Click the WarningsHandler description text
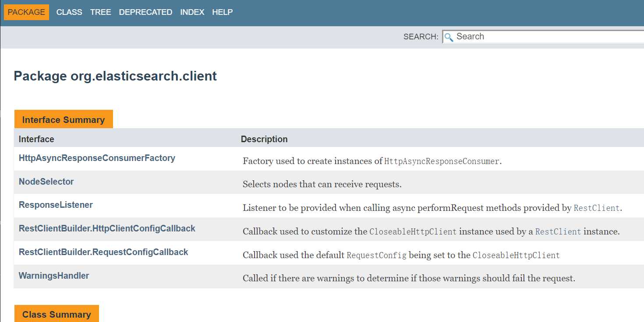 pos(409,278)
